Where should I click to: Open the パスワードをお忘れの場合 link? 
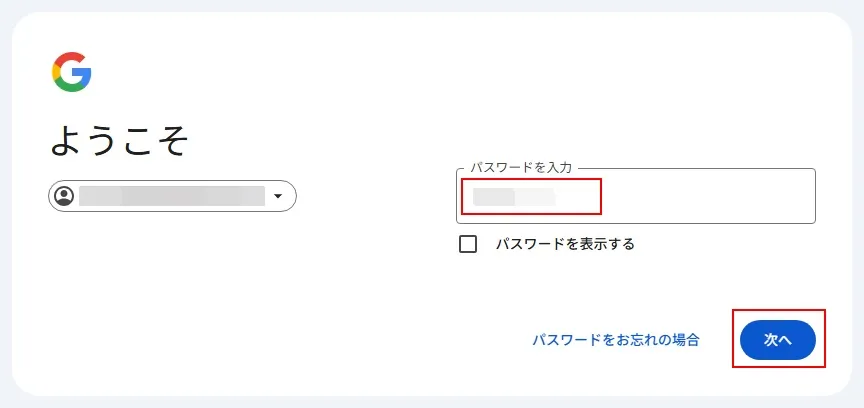(x=615, y=340)
